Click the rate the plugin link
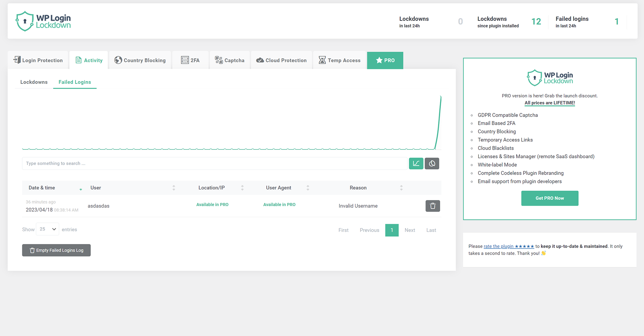The height and width of the screenshot is (336, 644). click(x=509, y=246)
